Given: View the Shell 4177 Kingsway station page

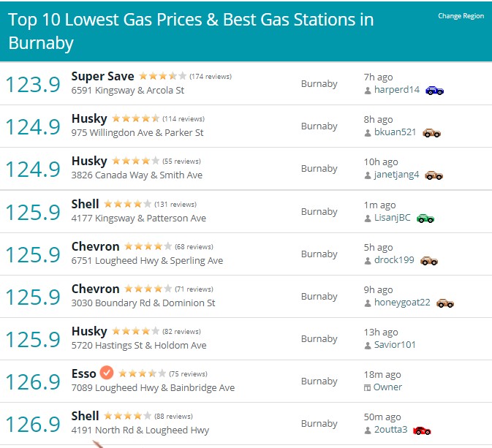Looking at the screenshot, I should [85, 204].
